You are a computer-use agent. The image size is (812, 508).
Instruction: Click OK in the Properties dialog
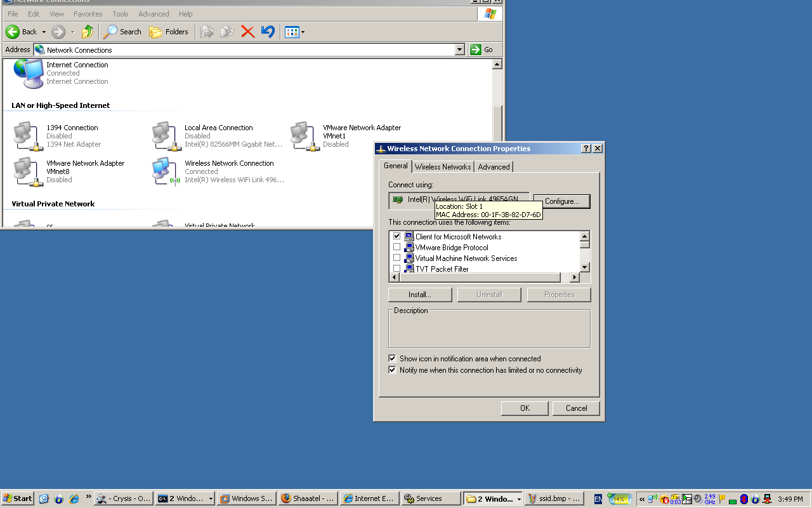pyautogui.click(x=525, y=408)
